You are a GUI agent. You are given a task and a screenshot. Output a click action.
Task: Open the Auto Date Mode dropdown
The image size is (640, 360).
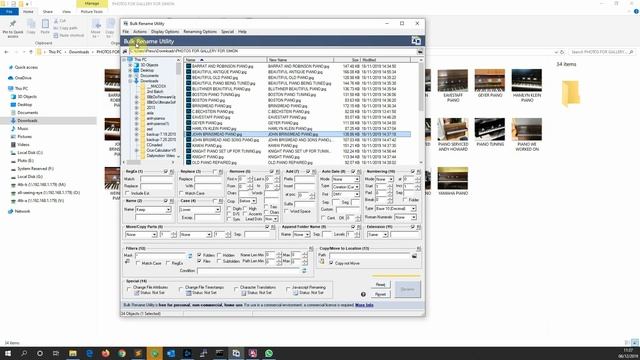pos(345,179)
